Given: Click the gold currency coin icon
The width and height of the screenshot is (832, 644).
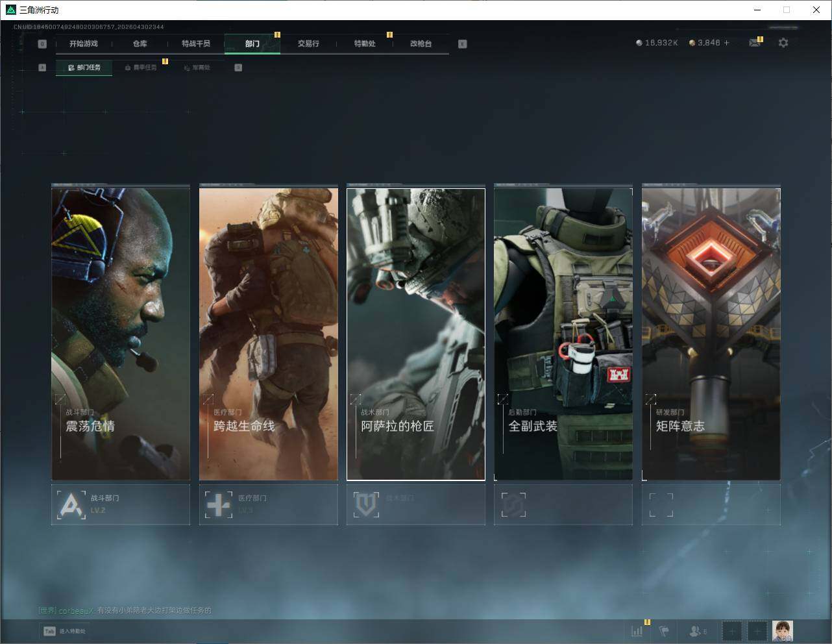Looking at the screenshot, I should click(x=692, y=43).
